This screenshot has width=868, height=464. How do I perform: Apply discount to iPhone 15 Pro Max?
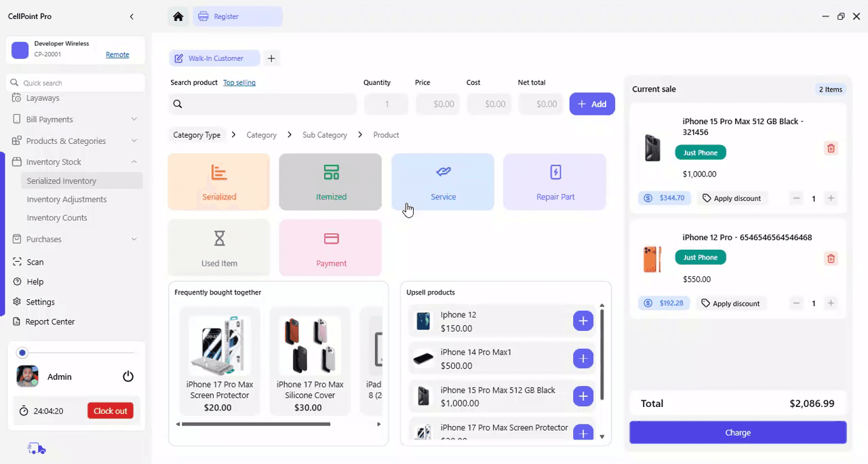(x=731, y=198)
